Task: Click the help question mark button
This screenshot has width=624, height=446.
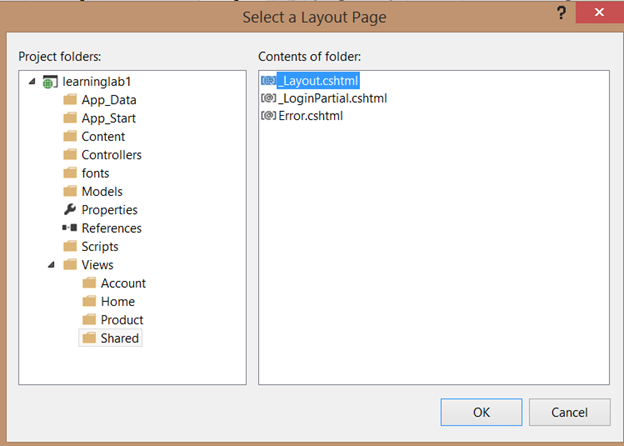Action: click(561, 13)
